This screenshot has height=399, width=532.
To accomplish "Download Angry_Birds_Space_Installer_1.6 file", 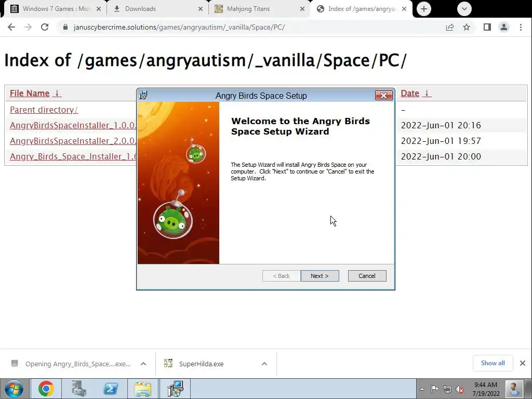I will click(73, 156).
